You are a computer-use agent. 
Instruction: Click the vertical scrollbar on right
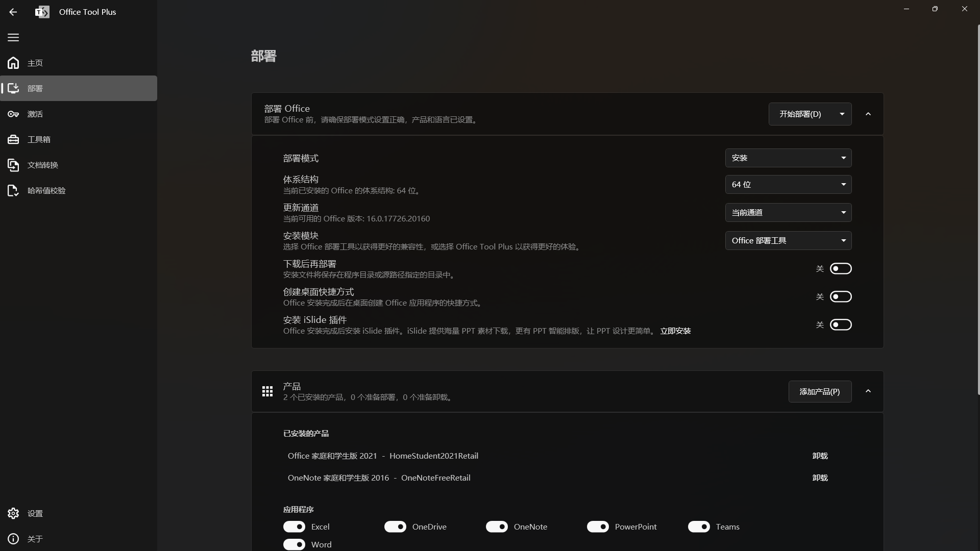(978, 209)
